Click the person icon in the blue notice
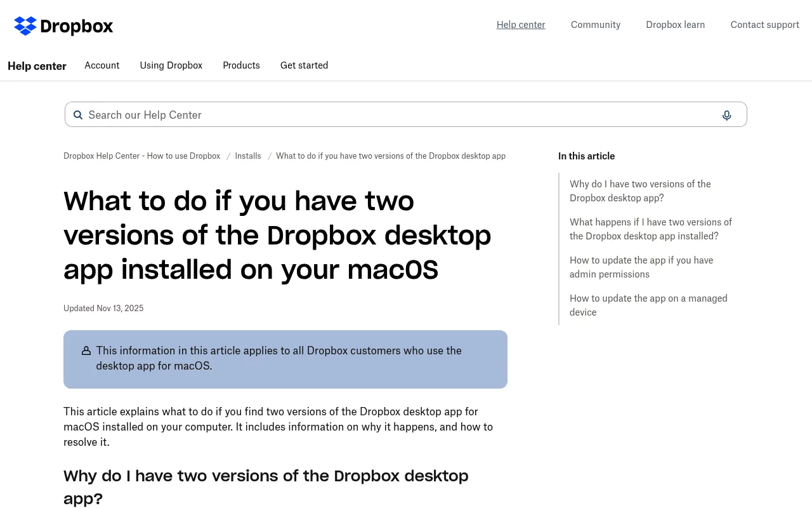The width and height of the screenshot is (812, 508). (x=86, y=351)
